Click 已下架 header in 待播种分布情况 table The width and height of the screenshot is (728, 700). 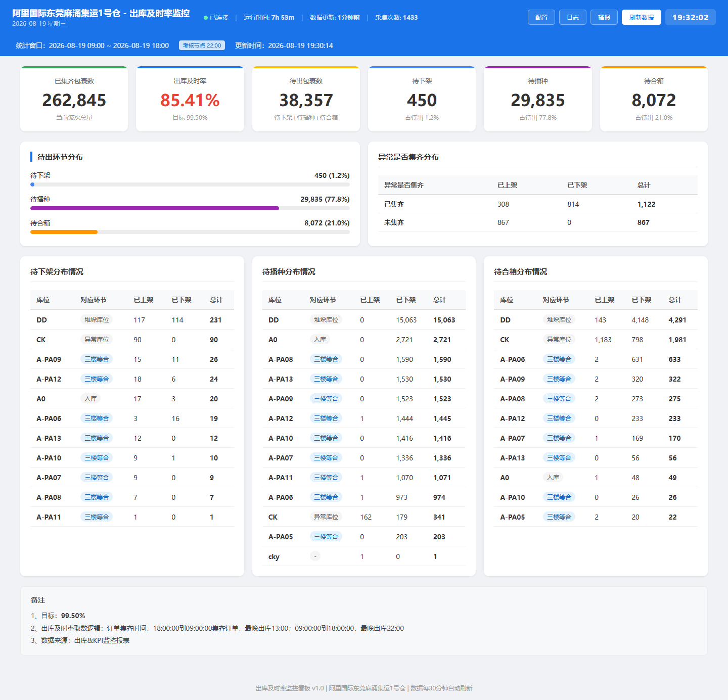pos(406,300)
